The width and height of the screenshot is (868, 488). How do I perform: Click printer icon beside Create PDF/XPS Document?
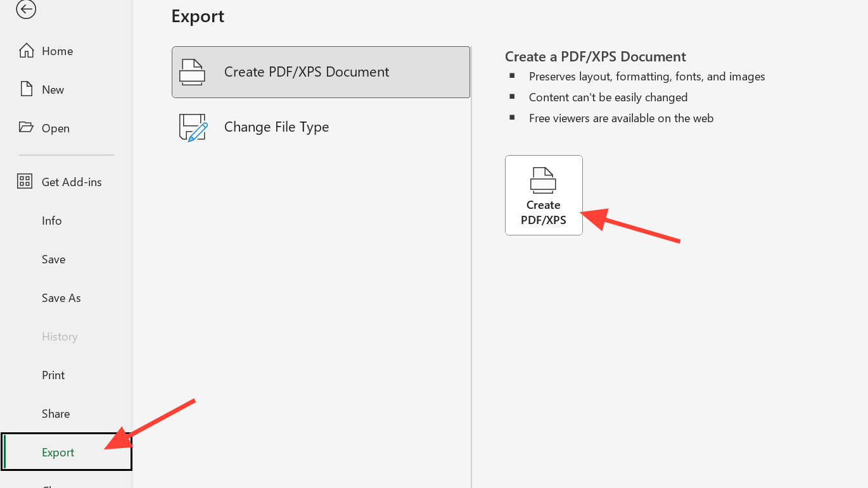(x=192, y=72)
